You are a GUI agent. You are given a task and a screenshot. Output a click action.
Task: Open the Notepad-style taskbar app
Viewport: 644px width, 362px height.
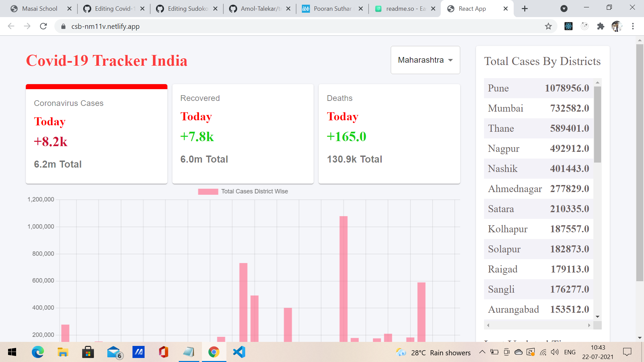pyautogui.click(x=189, y=352)
